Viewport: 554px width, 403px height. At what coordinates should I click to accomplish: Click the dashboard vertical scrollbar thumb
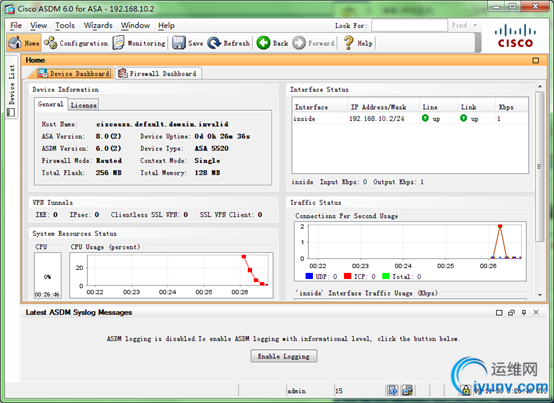pos(540,166)
